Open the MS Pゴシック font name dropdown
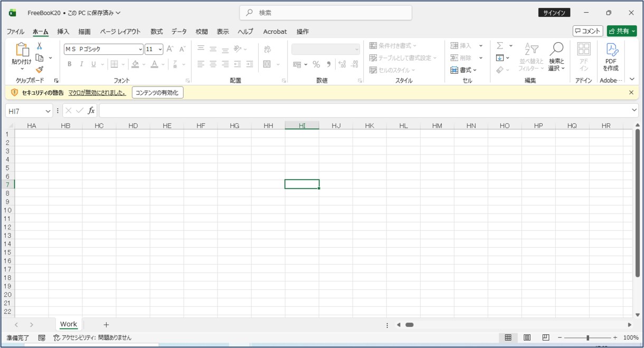644x348 pixels. (x=140, y=49)
